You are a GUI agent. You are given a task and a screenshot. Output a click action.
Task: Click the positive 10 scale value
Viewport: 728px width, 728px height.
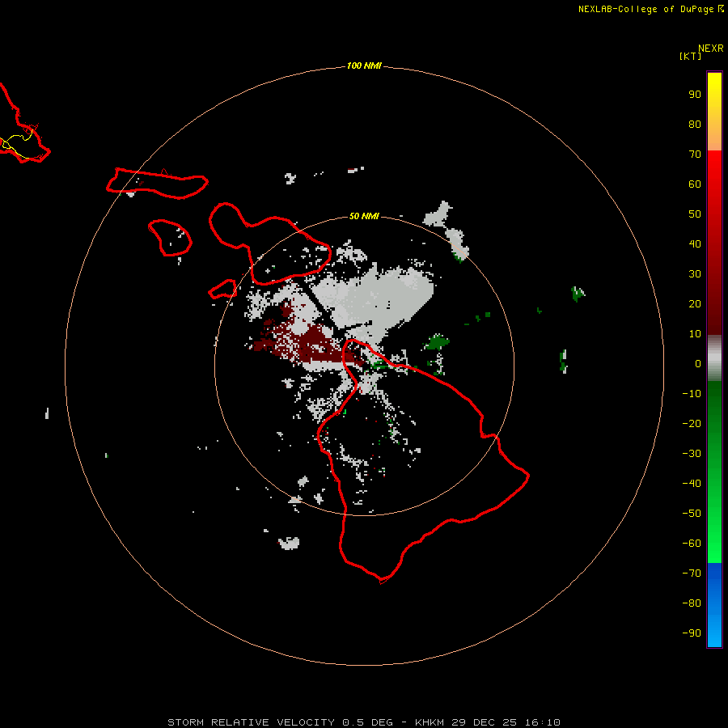click(x=695, y=334)
